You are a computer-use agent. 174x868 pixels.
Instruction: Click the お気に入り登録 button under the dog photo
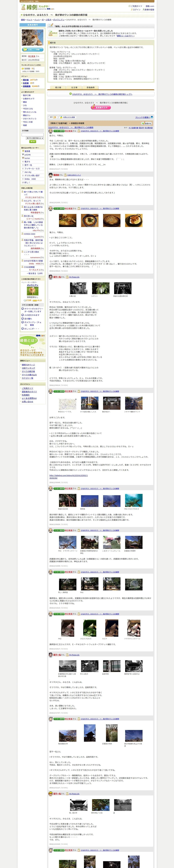[32, 49]
